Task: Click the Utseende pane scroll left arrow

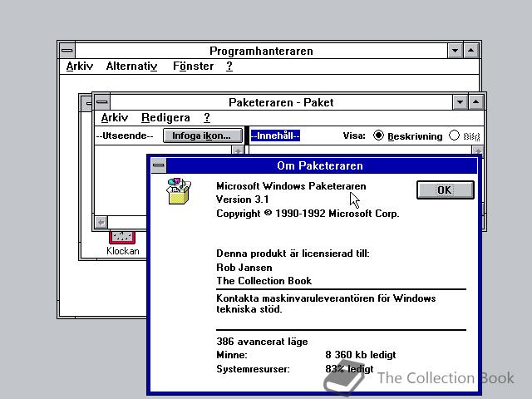Action: tap(101, 222)
